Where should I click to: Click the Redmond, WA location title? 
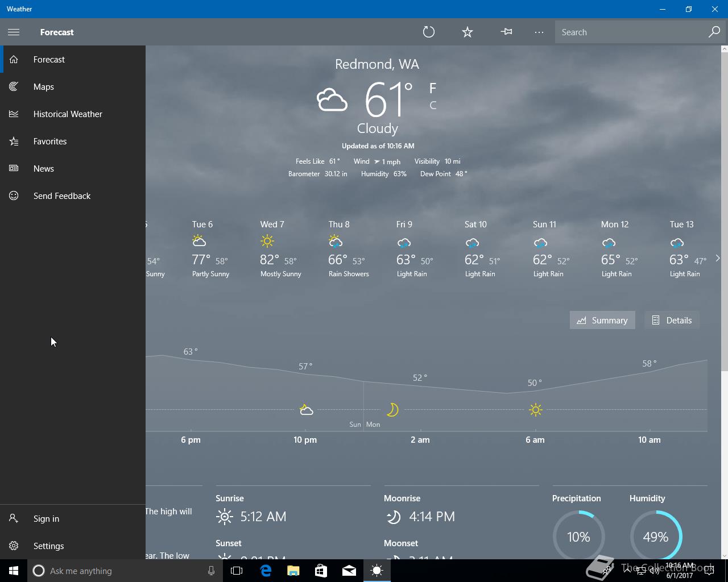[x=377, y=64]
